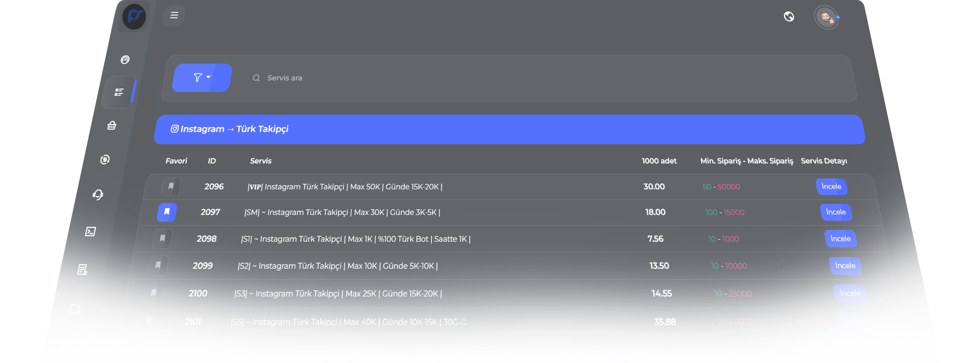Open the user avatar profile menu

827,18
